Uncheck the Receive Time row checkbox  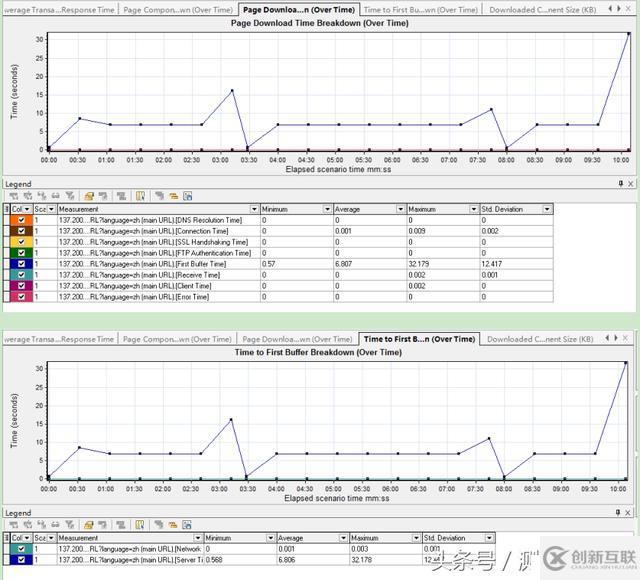[x=22, y=275]
